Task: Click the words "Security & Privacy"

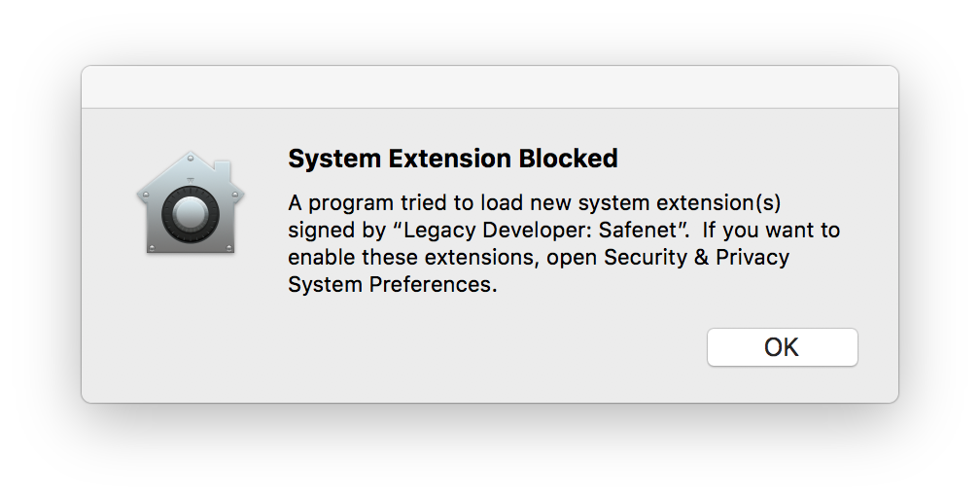Action: [696, 257]
